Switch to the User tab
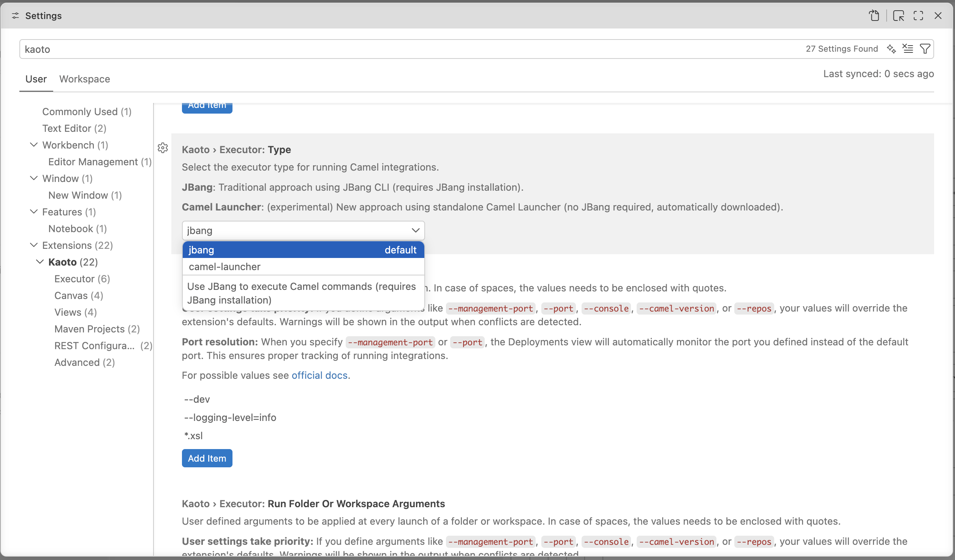The width and height of the screenshot is (955, 560). pyautogui.click(x=36, y=79)
